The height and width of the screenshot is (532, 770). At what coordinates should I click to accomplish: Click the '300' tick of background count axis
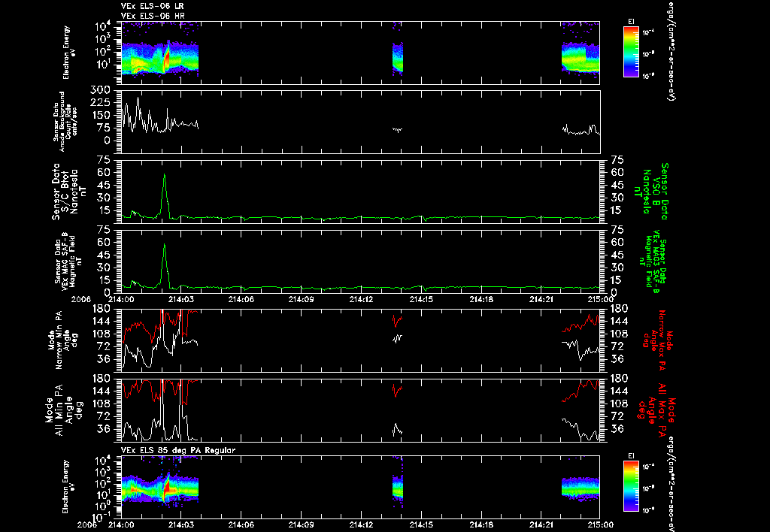[x=100, y=90]
